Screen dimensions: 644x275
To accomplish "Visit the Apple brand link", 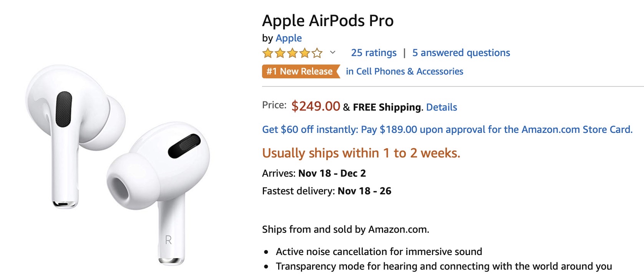I will tap(289, 38).
